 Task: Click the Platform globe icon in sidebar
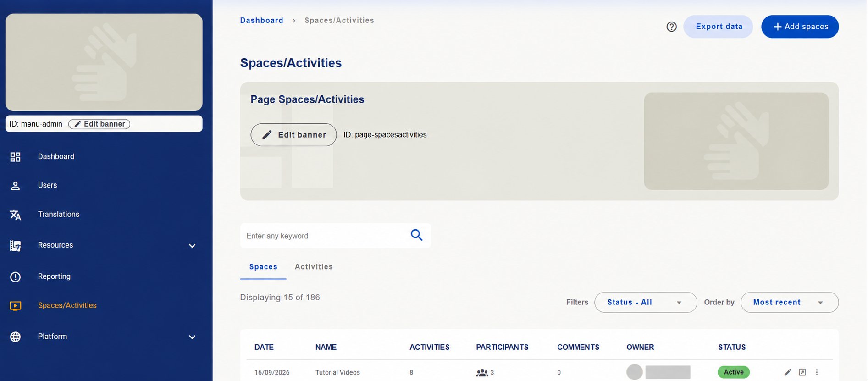[15, 337]
